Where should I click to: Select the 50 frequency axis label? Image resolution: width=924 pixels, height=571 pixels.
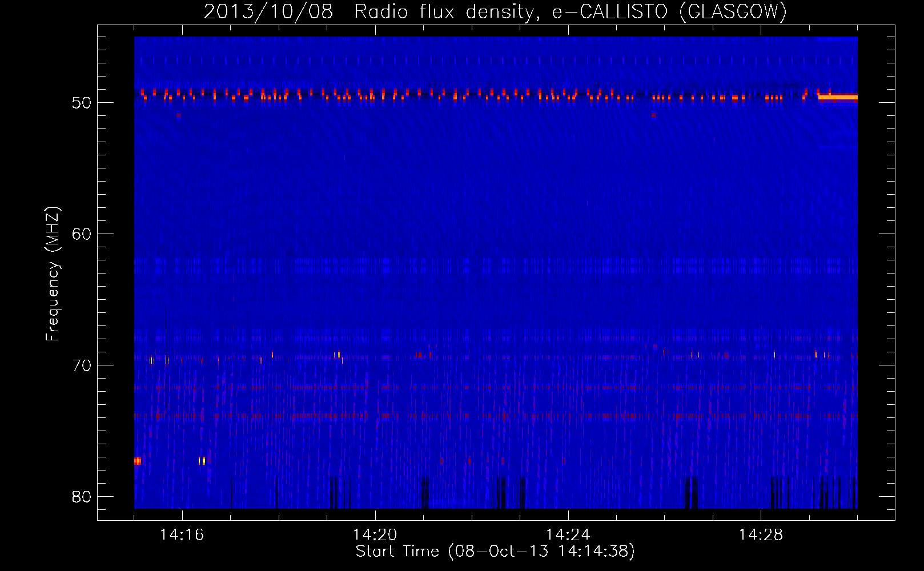coord(82,103)
